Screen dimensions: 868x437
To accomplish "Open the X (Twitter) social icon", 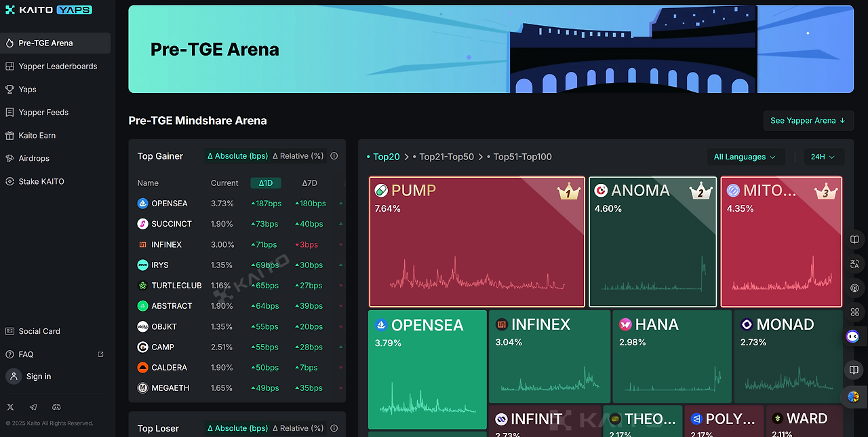I will pos(10,407).
